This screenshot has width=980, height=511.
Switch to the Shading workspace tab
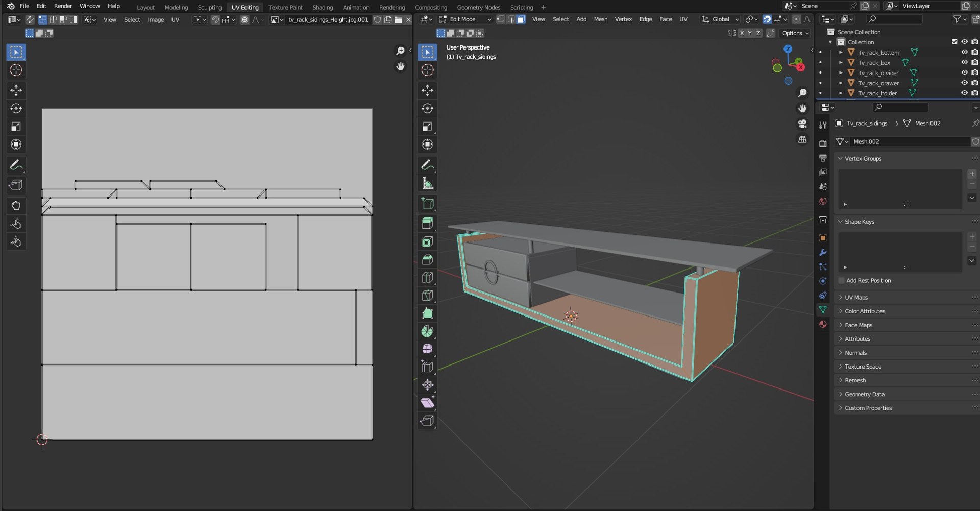[323, 7]
